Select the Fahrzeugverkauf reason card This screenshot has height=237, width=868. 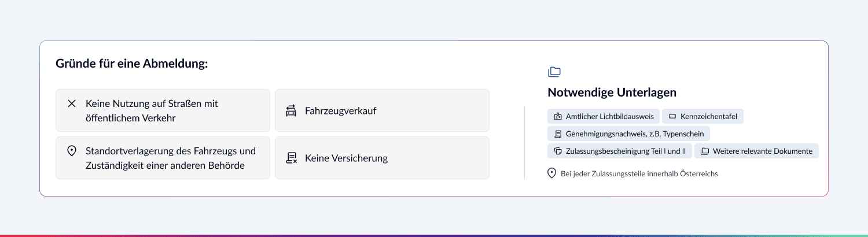382,110
